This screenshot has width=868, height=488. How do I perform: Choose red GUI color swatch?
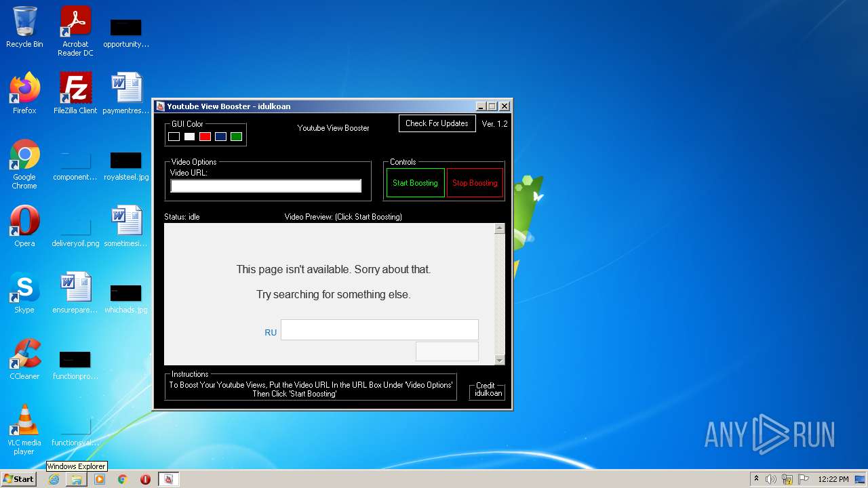(x=205, y=137)
